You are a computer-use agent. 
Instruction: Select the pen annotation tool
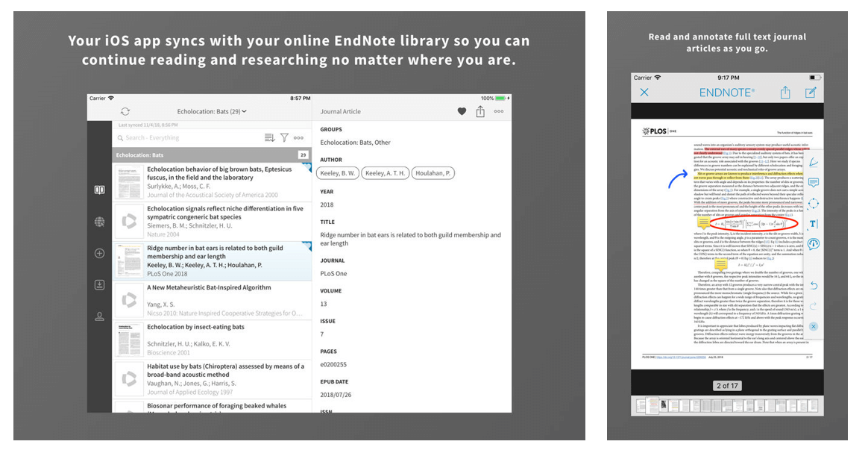[814, 163]
